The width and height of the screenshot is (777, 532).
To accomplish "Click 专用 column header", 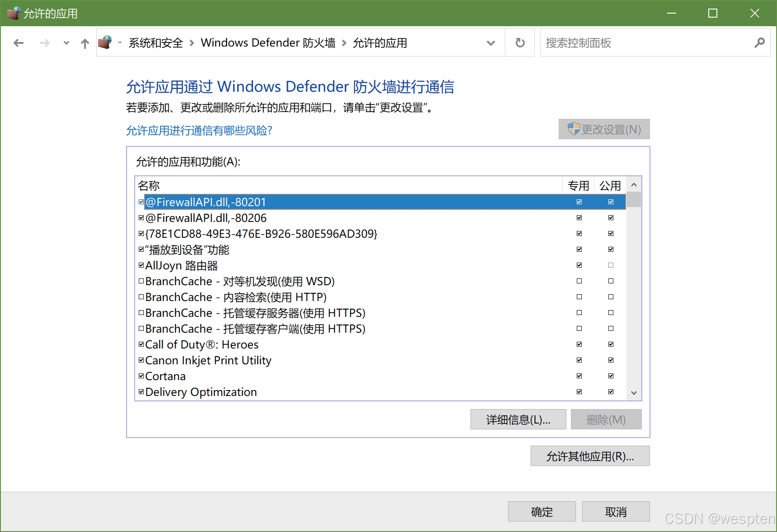I will click(578, 186).
